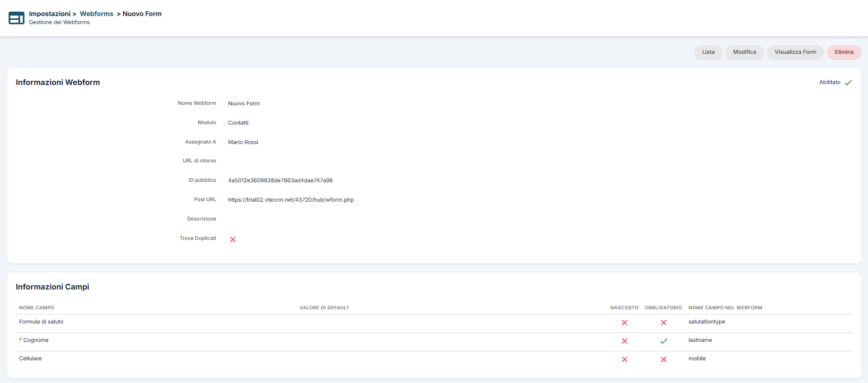Click the Informazioni Campi section heading

[x=52, y=287]
